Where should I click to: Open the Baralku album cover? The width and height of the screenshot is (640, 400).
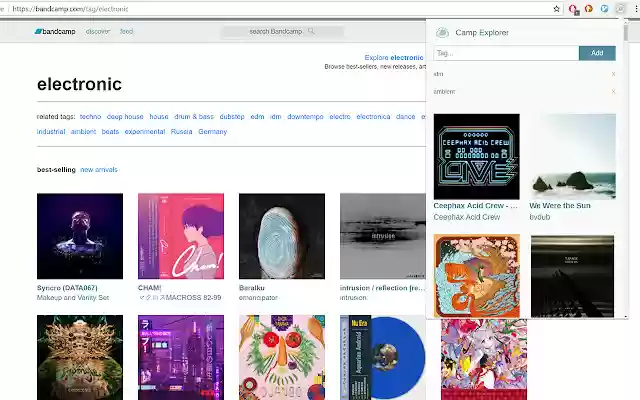pos(282,236)
